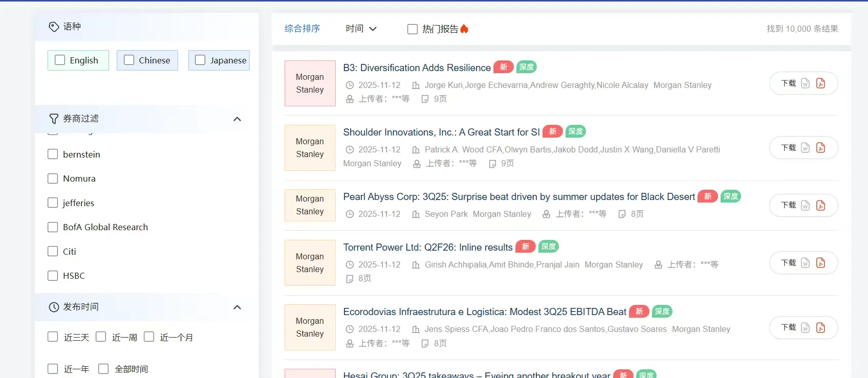Select the 综合排序 sort tab
The image size is (868, 378).
[x=302, y=29]
